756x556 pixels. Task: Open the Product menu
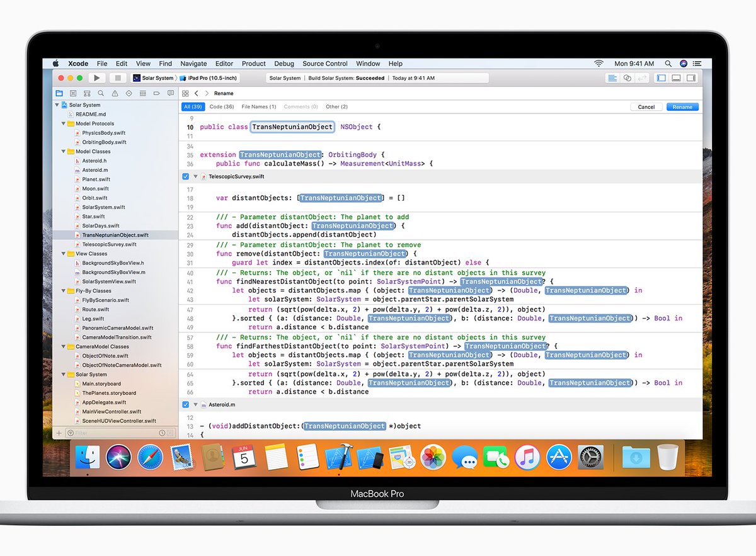click(x=254, y=64)
